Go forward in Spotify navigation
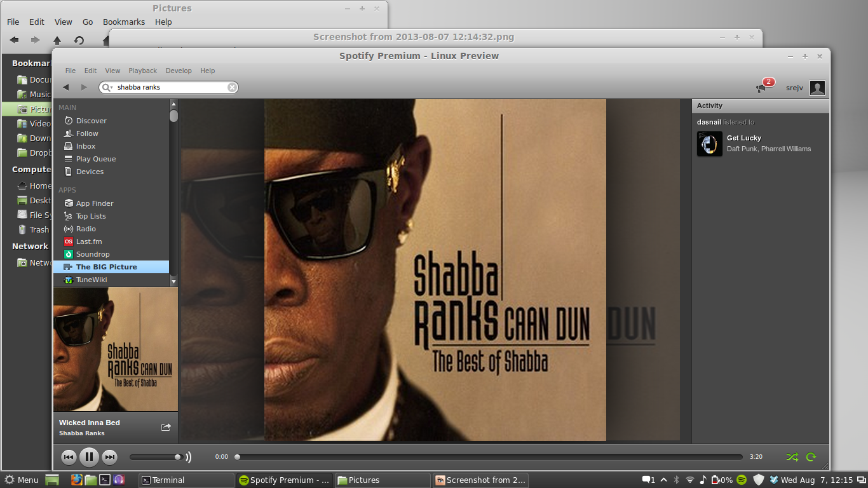Image resolution: width=868 pixels, height=488 pixels. pos(84,87)
